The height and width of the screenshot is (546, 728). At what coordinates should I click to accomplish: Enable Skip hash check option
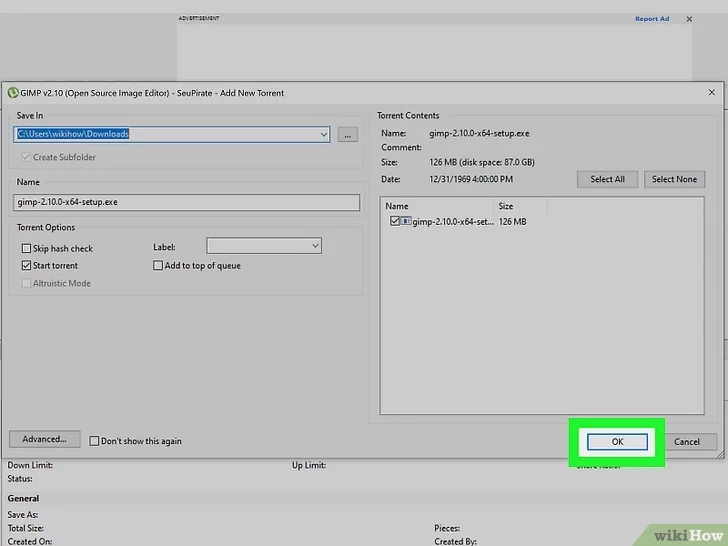point(26,248)
